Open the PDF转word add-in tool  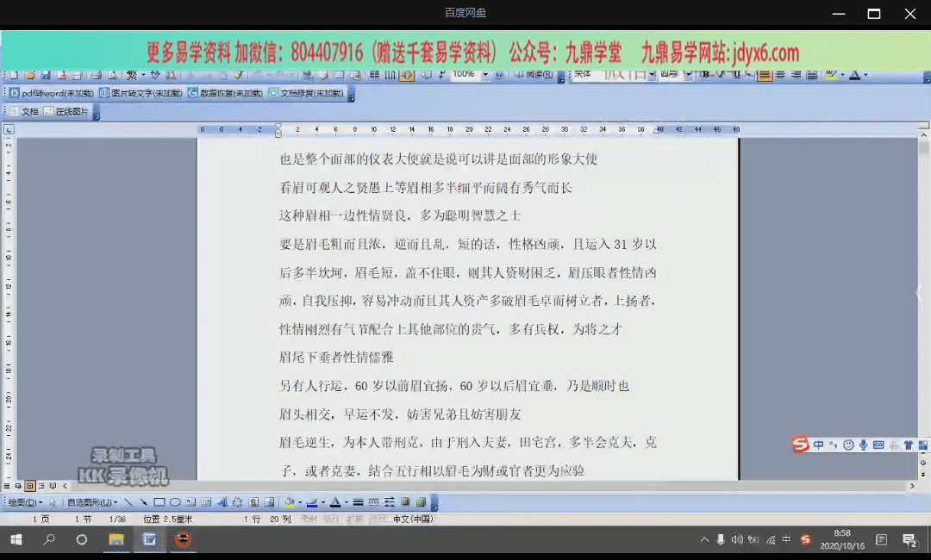(x=52, y=93)
